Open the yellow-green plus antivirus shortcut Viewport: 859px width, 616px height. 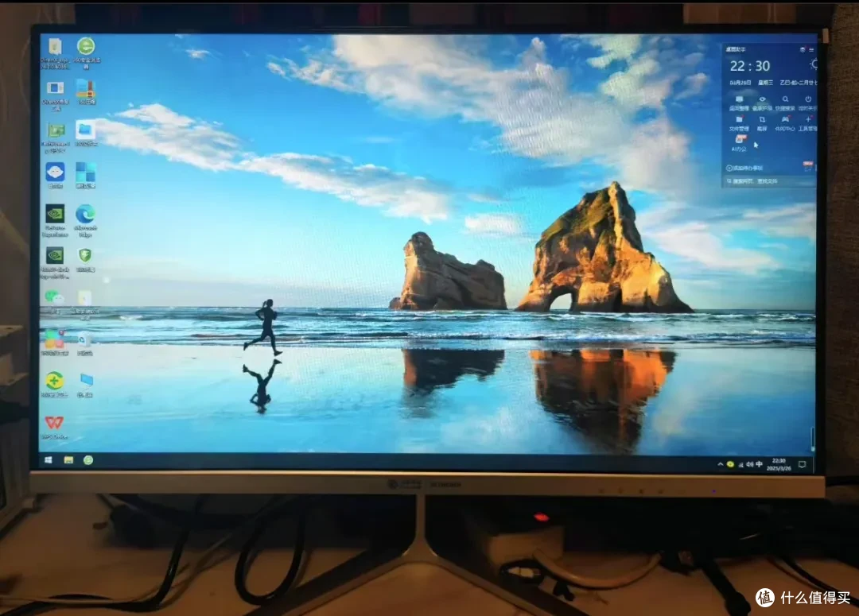pyautogui.click(x=54, y=385)
